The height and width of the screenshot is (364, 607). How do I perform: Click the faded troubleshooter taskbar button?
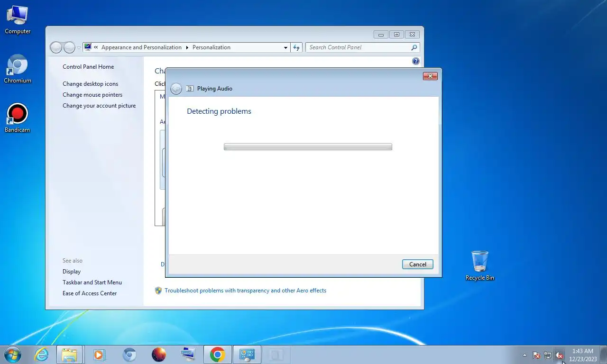276,355
